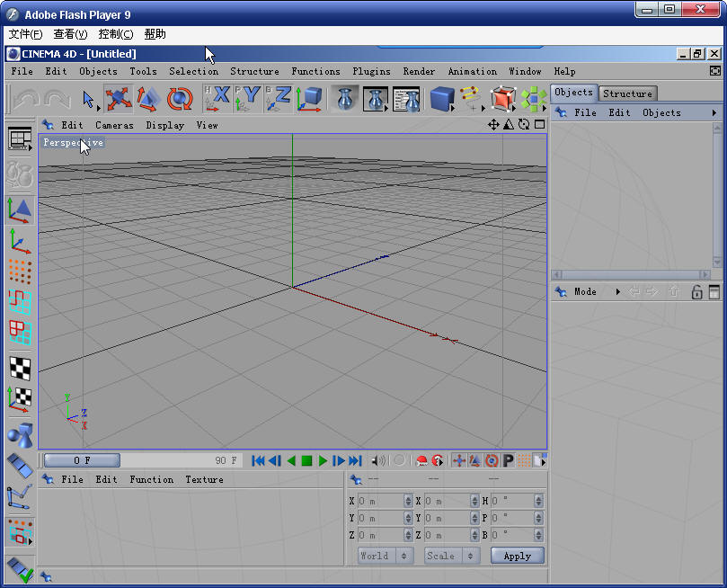The height and width of the screenshot is (588, 727).
Task: Expand the Mode menu arrow in the Attributes panel
Action: coord(618,292)
